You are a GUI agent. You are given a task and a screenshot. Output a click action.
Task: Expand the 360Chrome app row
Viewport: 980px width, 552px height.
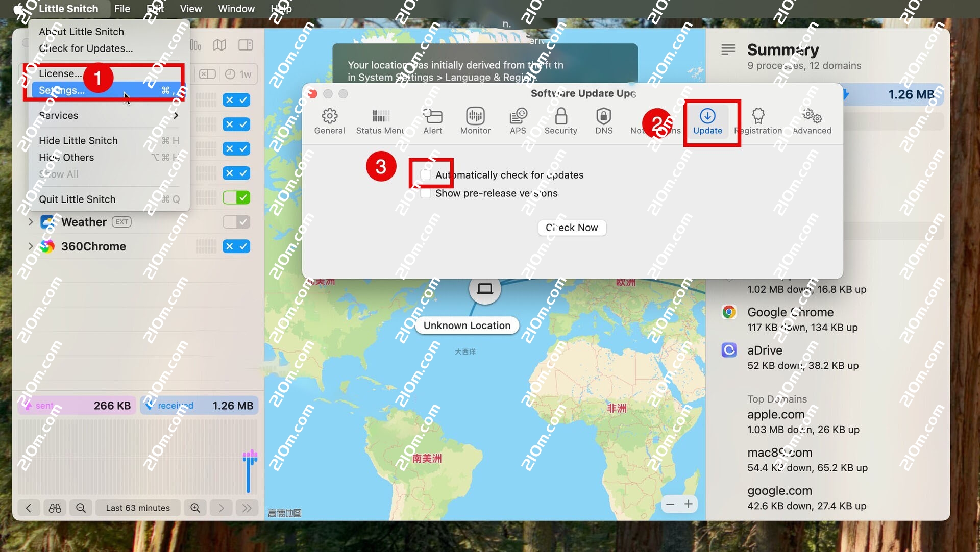coord(31,246)
